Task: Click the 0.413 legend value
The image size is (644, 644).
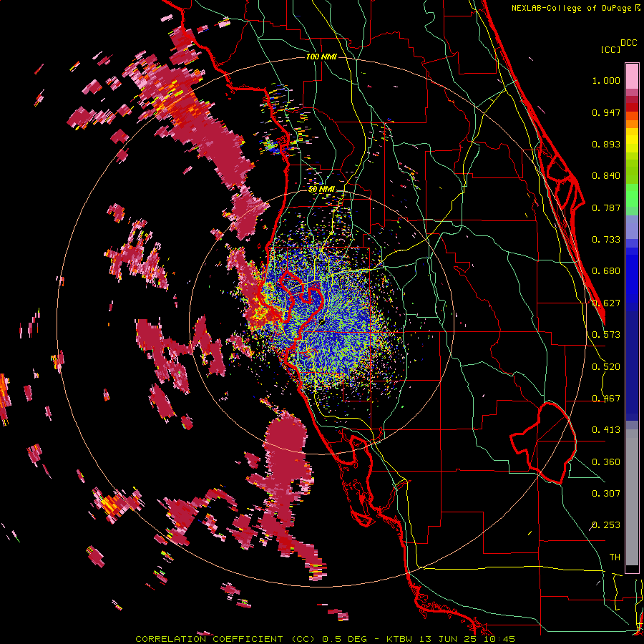Action: point(606,430)
